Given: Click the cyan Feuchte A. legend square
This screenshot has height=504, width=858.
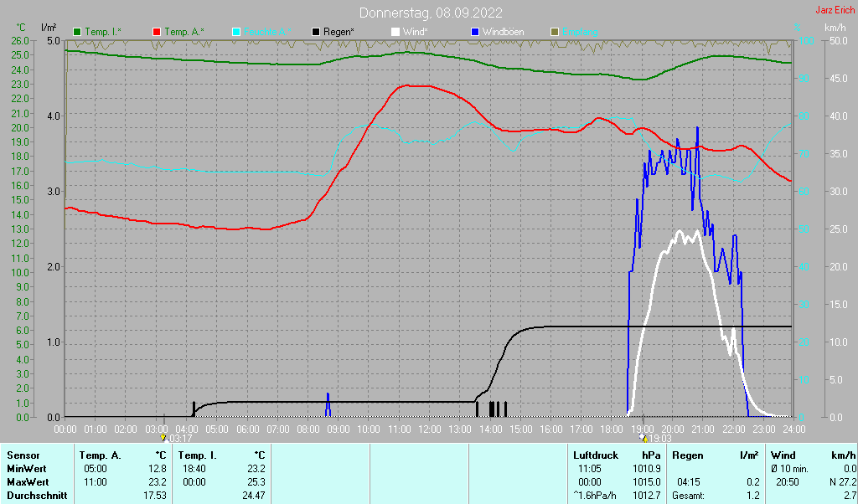Looking at the screenshot, I should [x=236, y=32].
